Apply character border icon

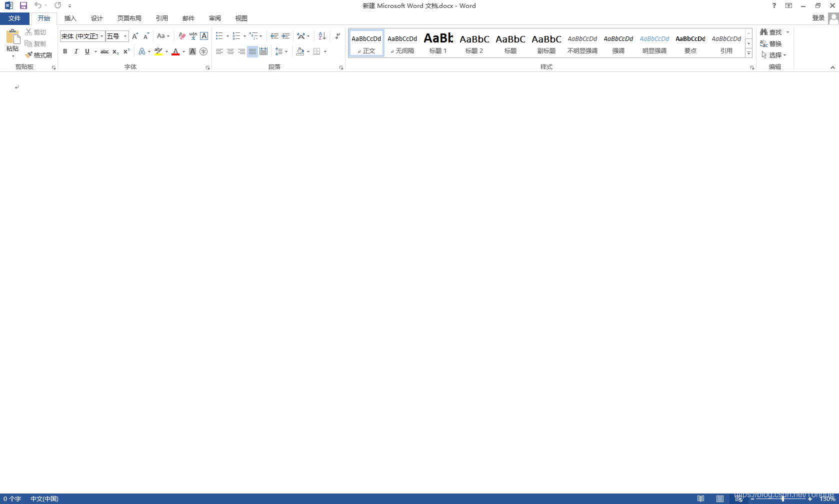204,36
